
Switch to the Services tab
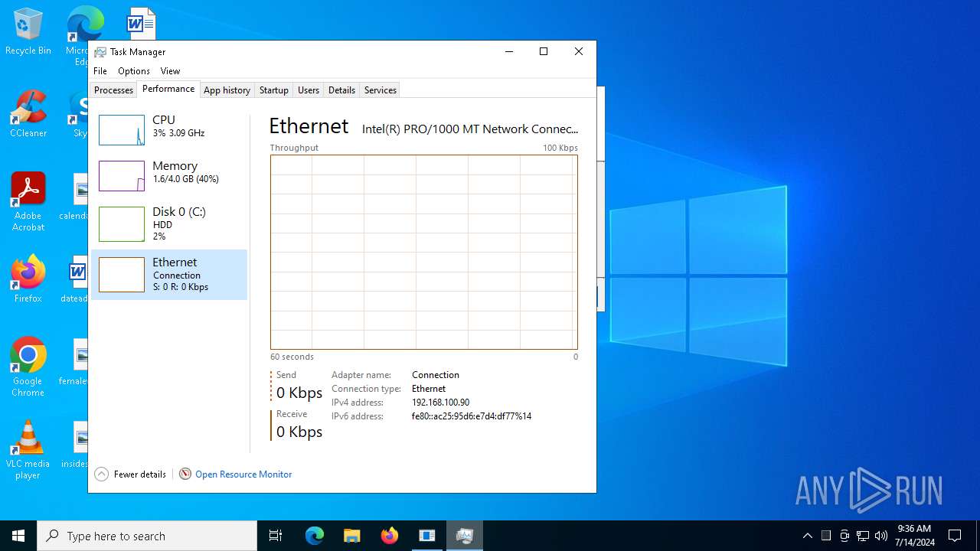coord(381,90)
